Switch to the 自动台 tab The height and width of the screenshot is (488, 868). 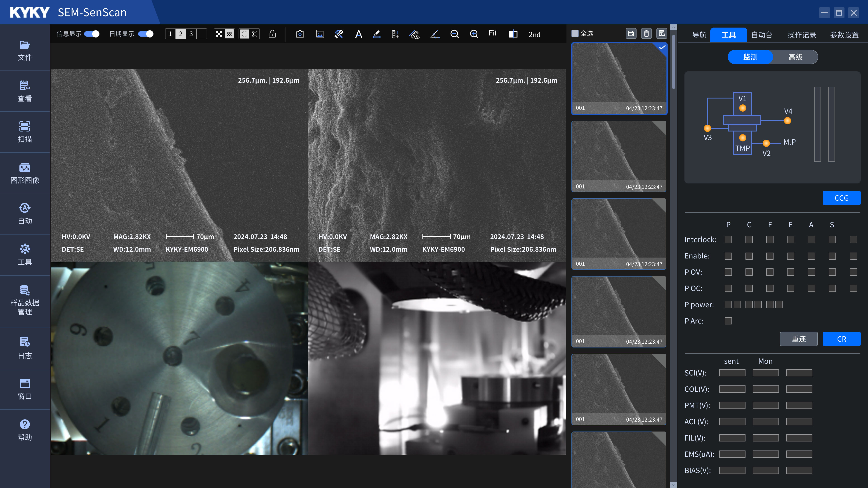pyautogui.click(x=762, y=35)
